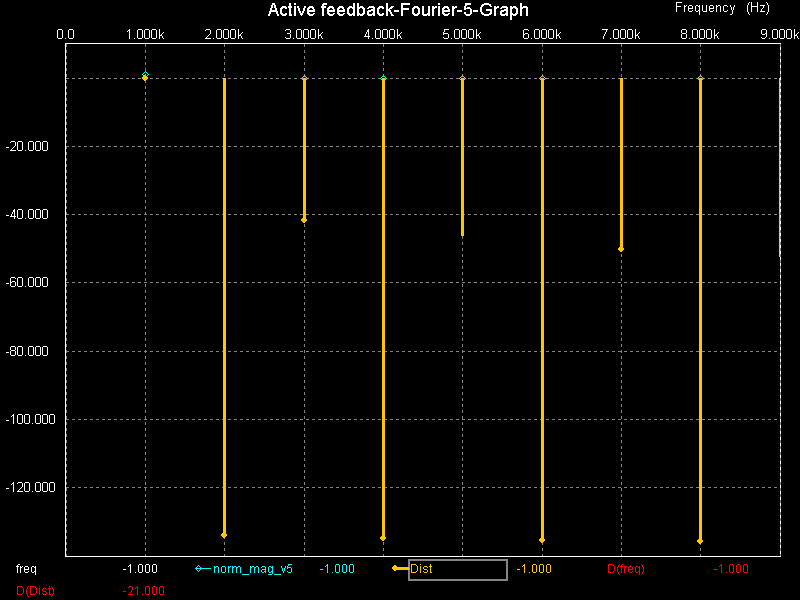
Task: Click the Dist data point at 6 kHz bottom
Action: tap(542, 540)
